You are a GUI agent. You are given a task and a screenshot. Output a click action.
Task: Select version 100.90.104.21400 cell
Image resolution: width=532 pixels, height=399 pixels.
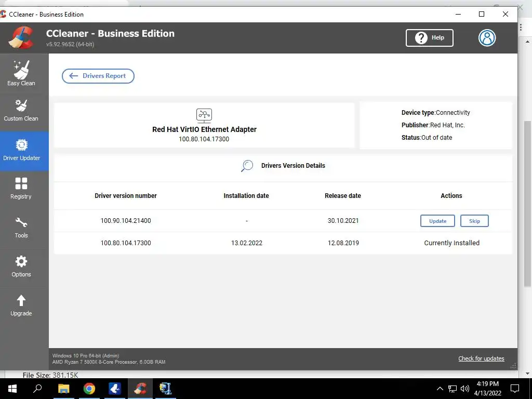126,220
